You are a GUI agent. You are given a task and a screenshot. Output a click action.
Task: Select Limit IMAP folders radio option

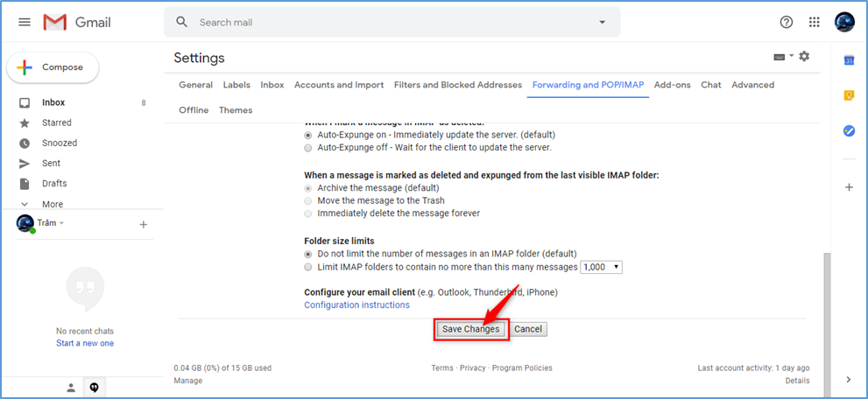(x=308, y=267)
